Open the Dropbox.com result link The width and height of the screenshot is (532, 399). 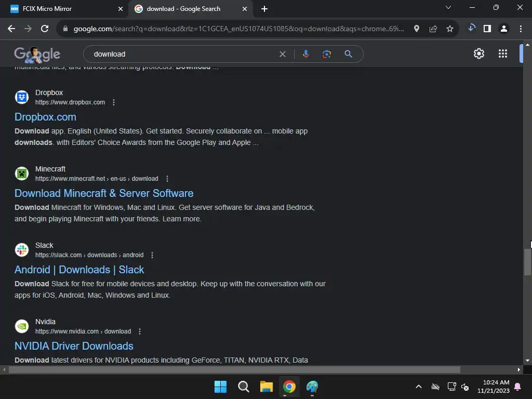click(46, 117)
